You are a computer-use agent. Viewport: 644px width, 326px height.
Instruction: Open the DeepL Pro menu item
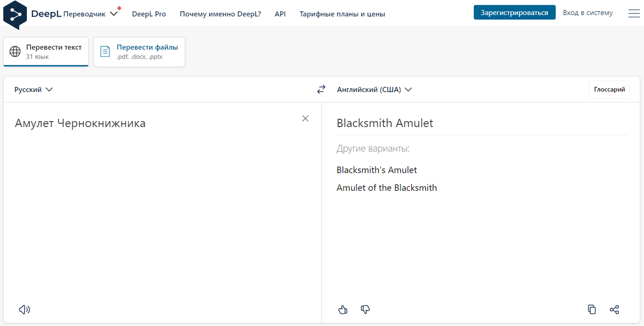tap(149, 14)
